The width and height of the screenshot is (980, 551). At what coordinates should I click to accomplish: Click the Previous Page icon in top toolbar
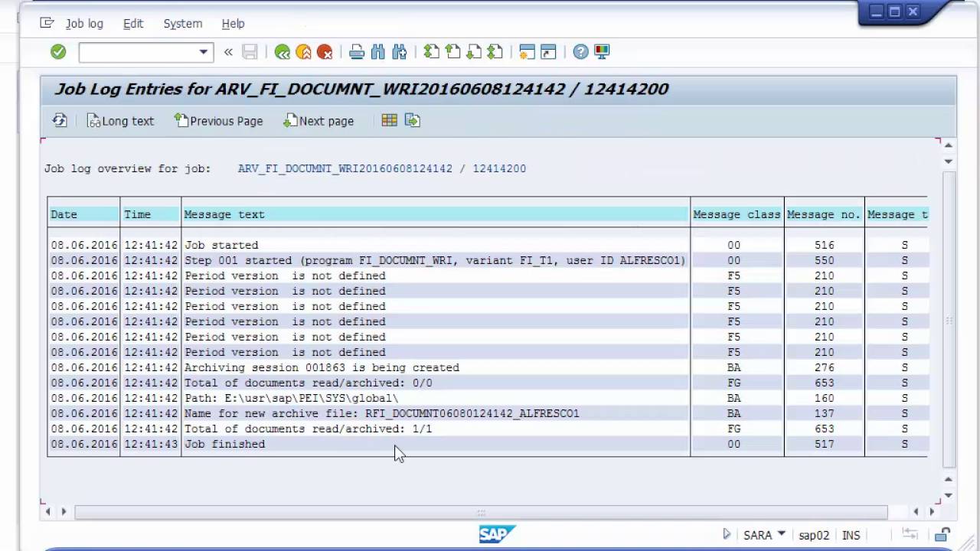[x=452, y=52]
